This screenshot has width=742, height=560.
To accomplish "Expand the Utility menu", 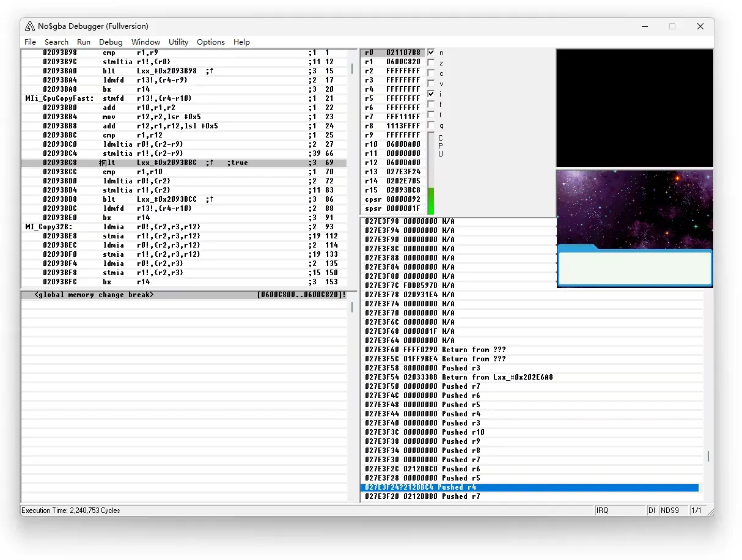I will (178, 42).
